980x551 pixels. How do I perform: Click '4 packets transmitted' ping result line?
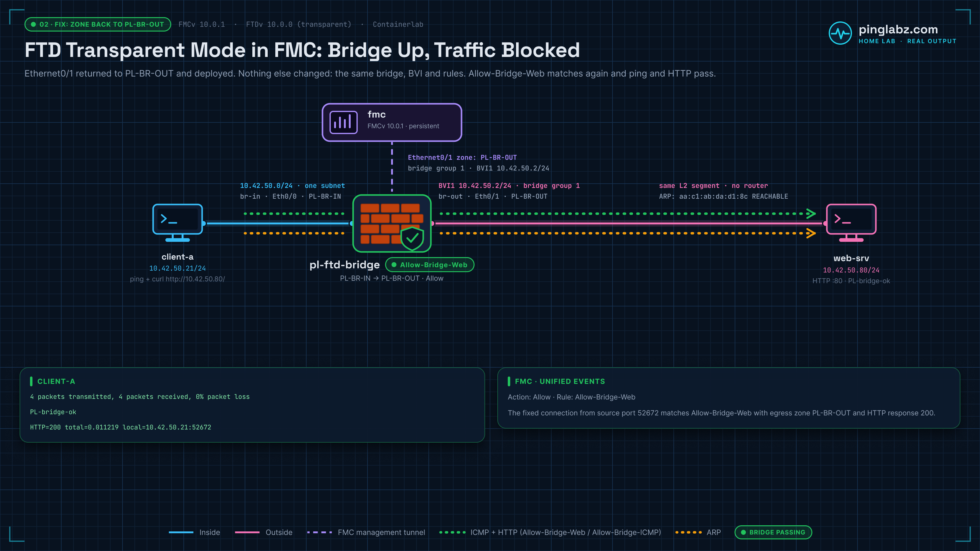tap(140, 397)
